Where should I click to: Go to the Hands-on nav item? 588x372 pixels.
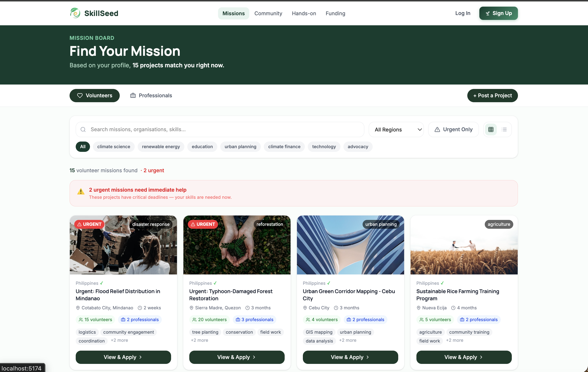click(304, 13)
